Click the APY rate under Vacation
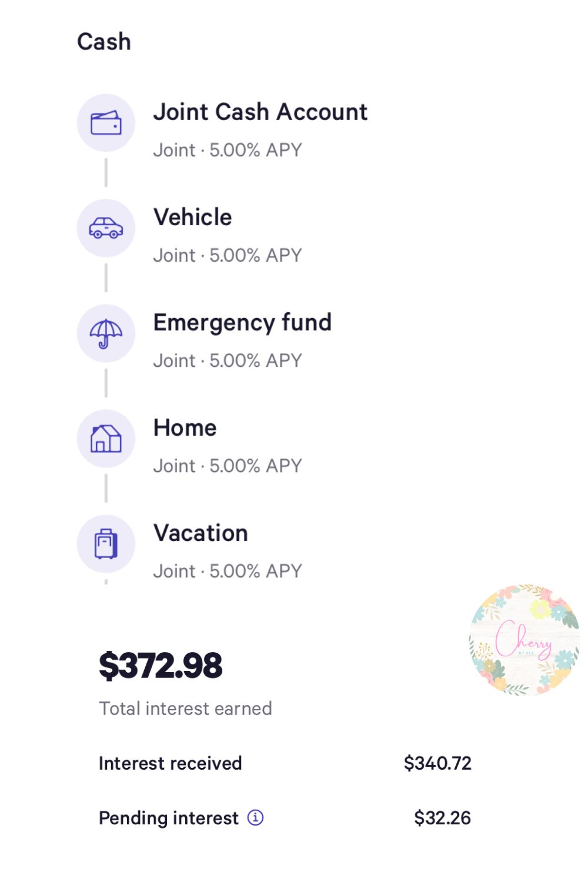588x882 pixels. tap(255, 571)
